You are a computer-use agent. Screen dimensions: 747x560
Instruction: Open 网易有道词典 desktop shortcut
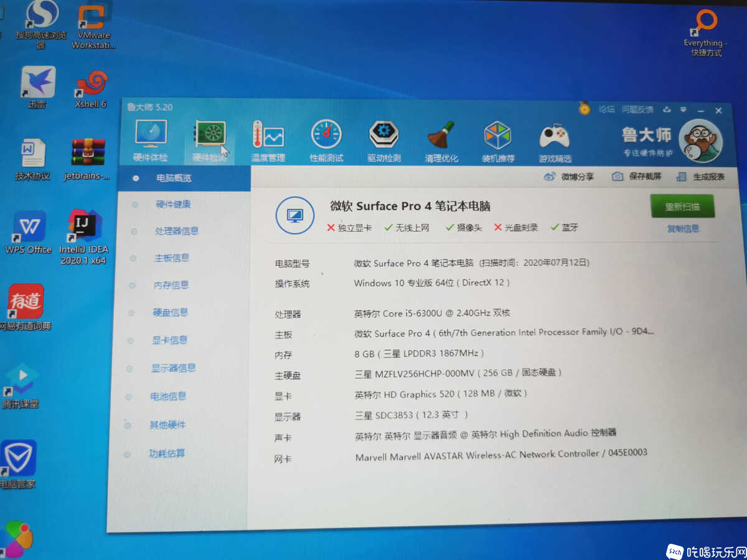click(26, 307)
